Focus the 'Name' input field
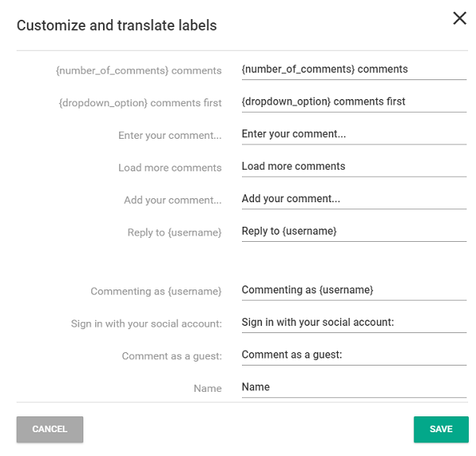The width and height of the screenshot is (476, 456). [354, 388]
